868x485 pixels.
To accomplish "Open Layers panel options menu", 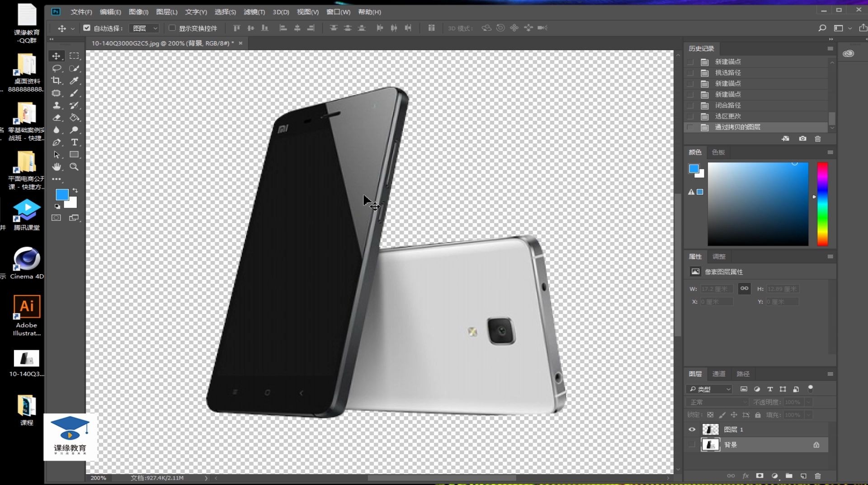I will 830,374.
